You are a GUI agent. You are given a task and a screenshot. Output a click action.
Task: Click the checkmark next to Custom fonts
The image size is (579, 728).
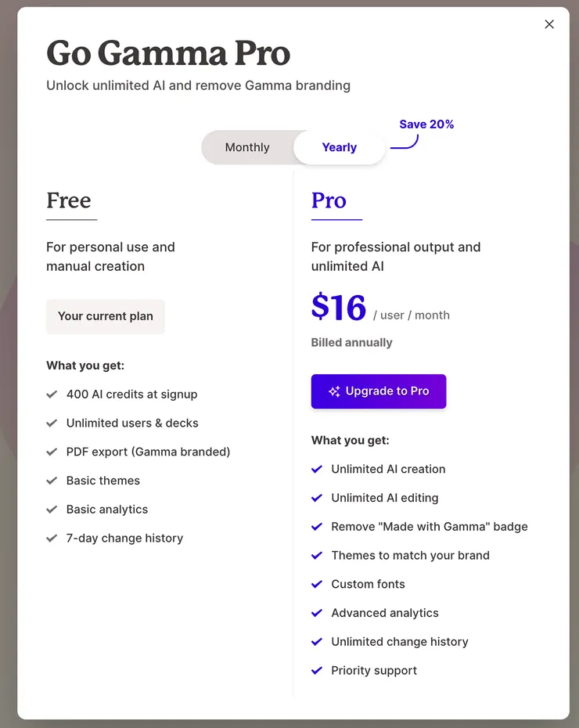pyautogui.click(x=317, y=584)
